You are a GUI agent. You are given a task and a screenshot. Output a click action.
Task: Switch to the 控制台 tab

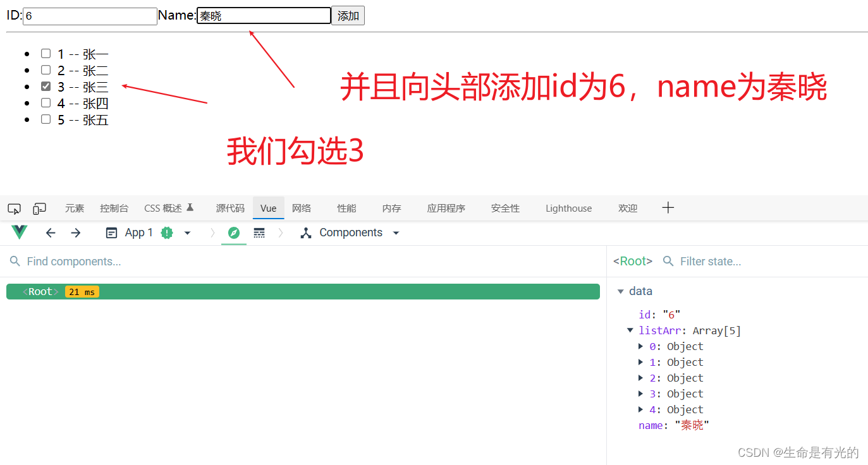pos(114,208)
